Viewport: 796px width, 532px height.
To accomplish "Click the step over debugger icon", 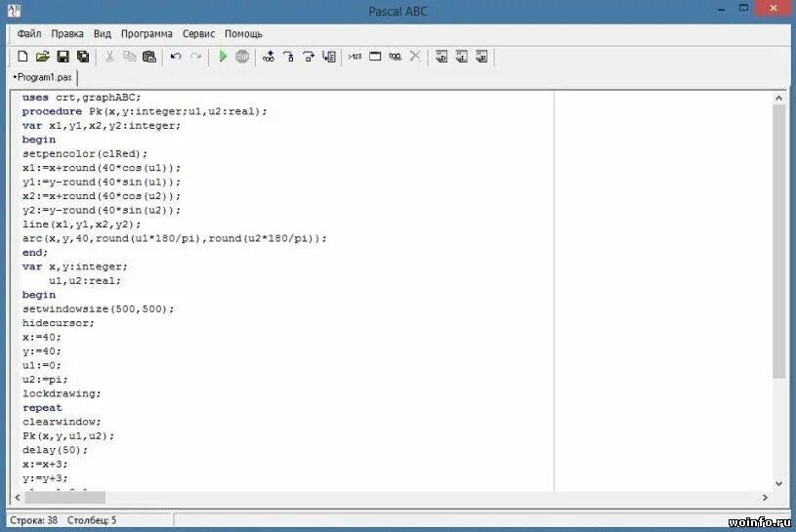I will pos(309,57).
